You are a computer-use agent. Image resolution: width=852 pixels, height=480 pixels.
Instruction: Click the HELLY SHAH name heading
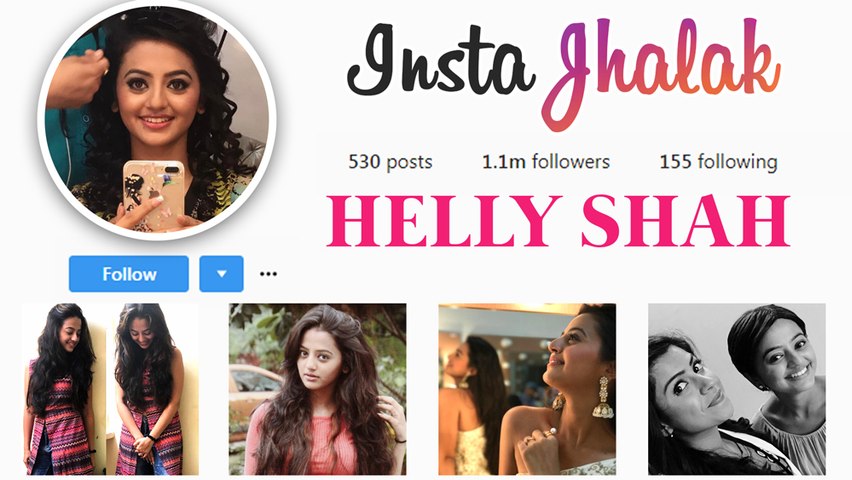click(558, 221)
